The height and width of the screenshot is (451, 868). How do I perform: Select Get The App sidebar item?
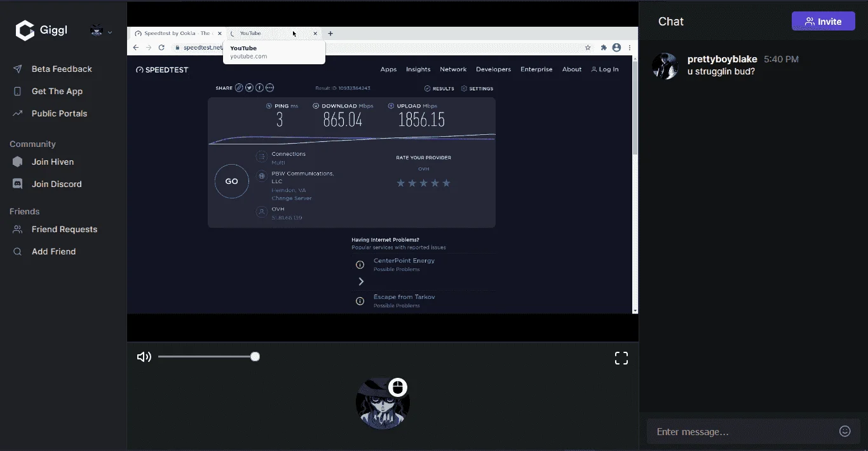click(x=57, y=91)
